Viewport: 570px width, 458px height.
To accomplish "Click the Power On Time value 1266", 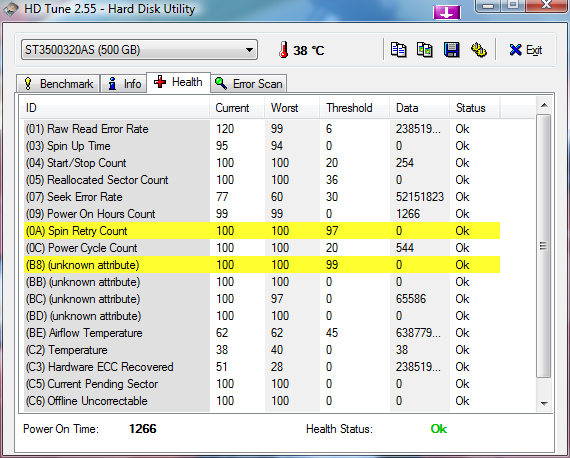I will pyautogui.click(x=142, y=429).
